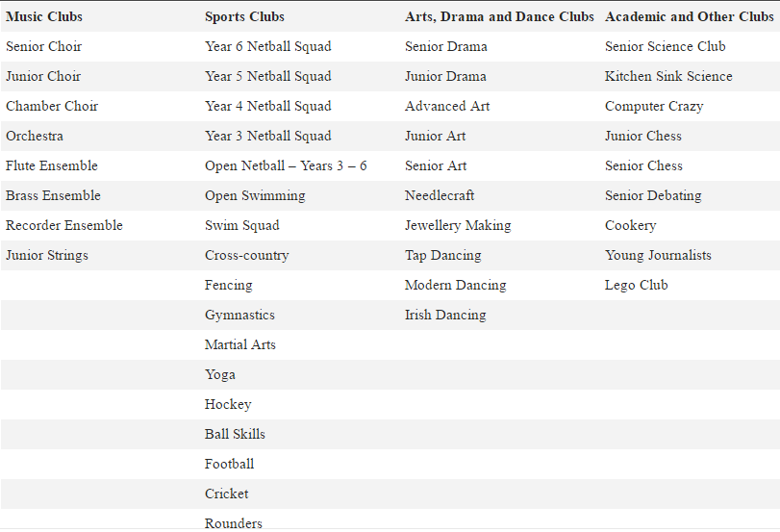Image resolution: width=780 pixels, height=532 pixels.
Task: Select Junior Strings in the table
Action: coord(47,255)
